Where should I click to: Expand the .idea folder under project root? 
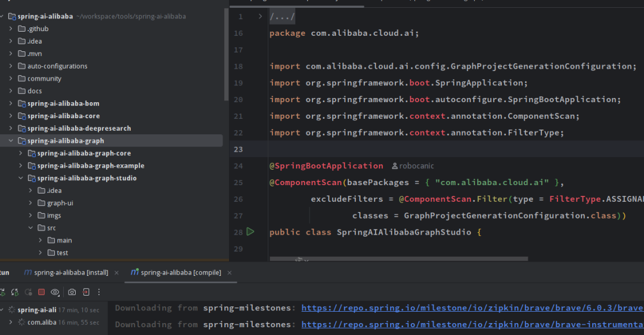tap(11, 41)
